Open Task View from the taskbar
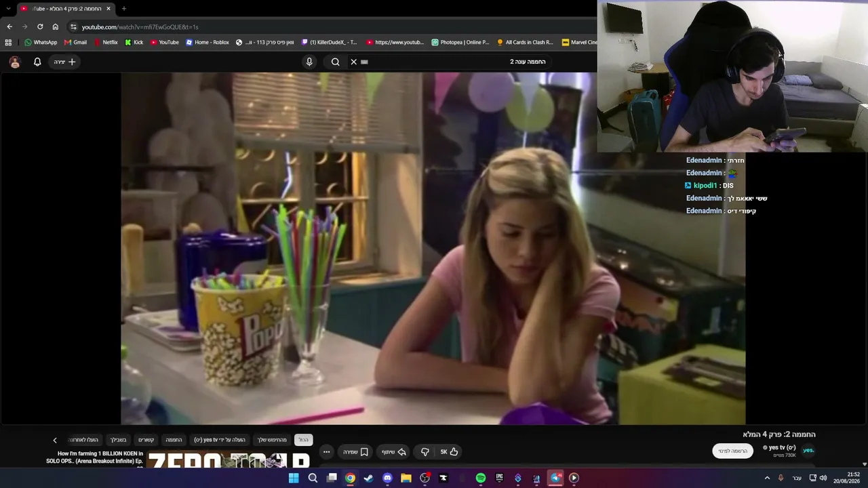 coord(332,478)
